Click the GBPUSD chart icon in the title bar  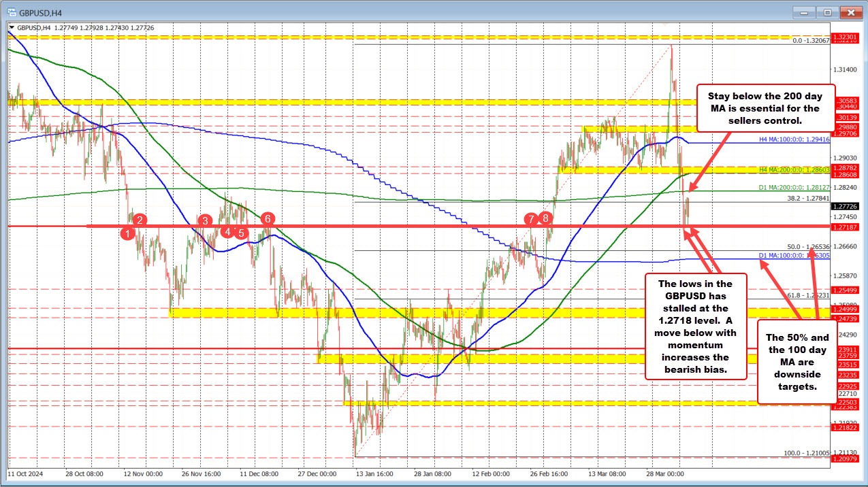click(x=11, y=12)
